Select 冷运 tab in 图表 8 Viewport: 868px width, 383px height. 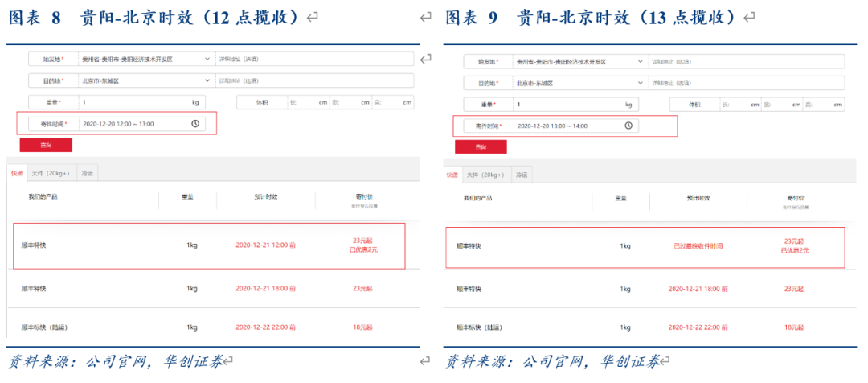87,174
